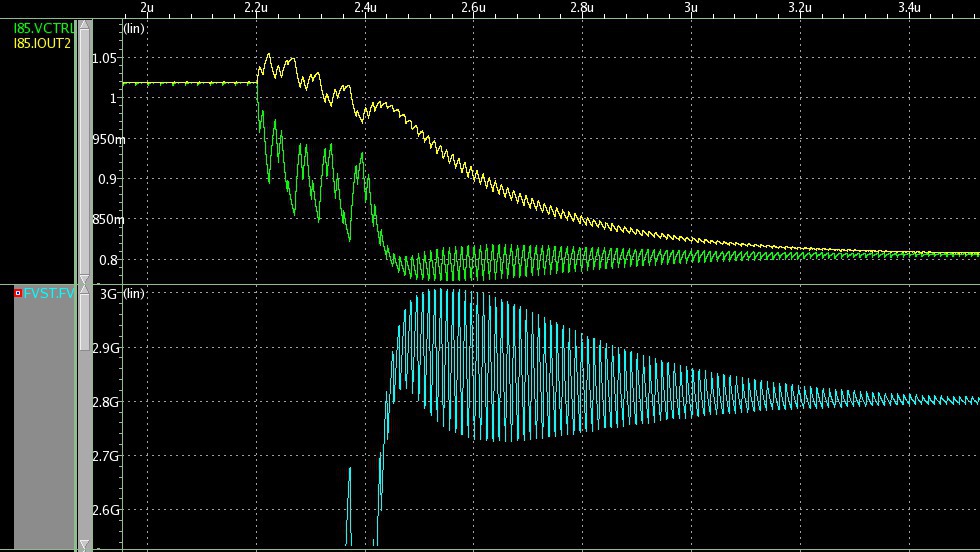The width and height of the screenshot is (980, 552).
Task: Click the 2.7G frequency axis value
Action: click(106, 456)
